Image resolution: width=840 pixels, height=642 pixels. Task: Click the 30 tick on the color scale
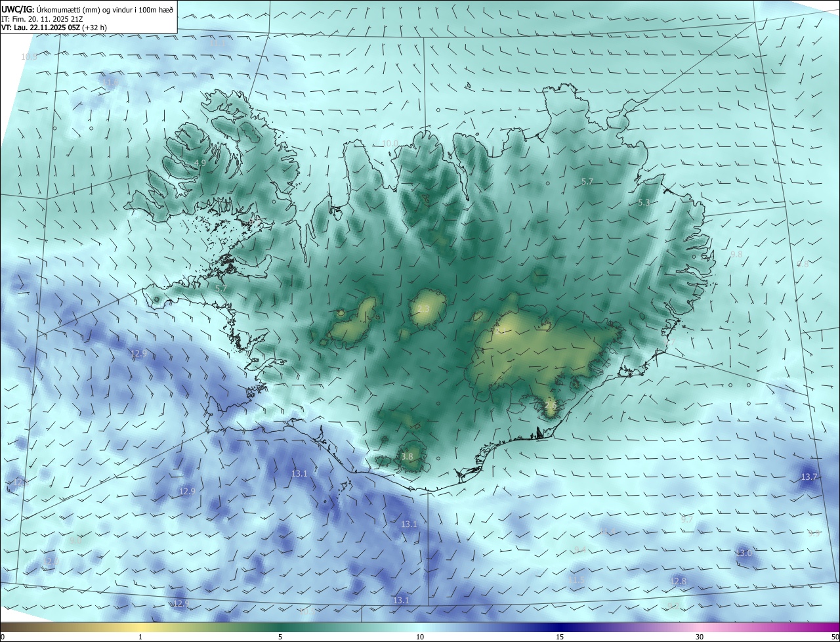[700, 637]
